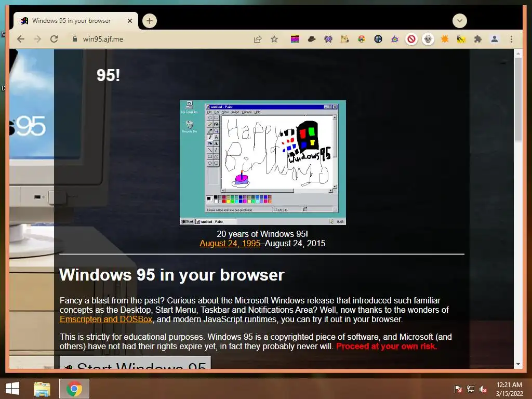Open the purple starburst extension
Screen dimensions: 532x399
click(x=395, y=39)
